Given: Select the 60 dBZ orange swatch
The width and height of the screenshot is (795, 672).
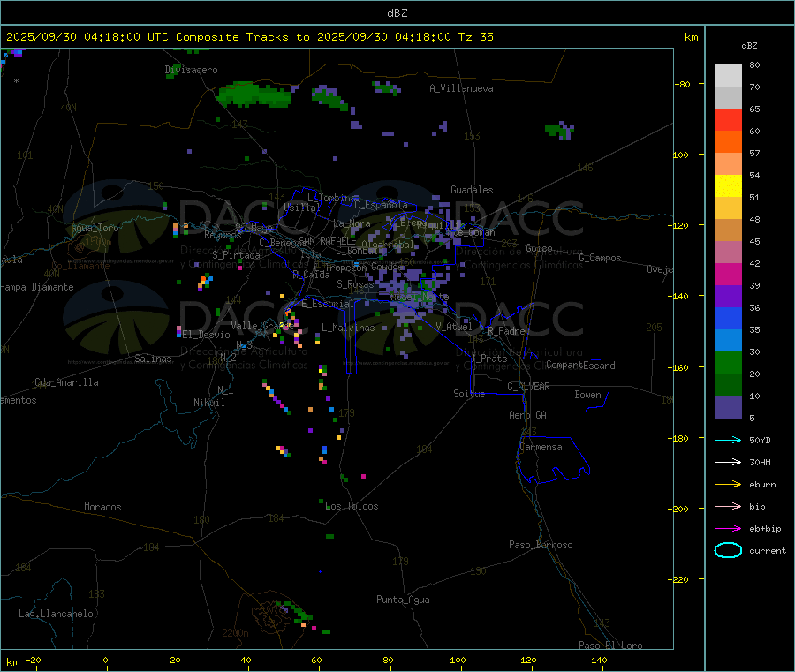Looking at the screenshot, I should 728,142.
